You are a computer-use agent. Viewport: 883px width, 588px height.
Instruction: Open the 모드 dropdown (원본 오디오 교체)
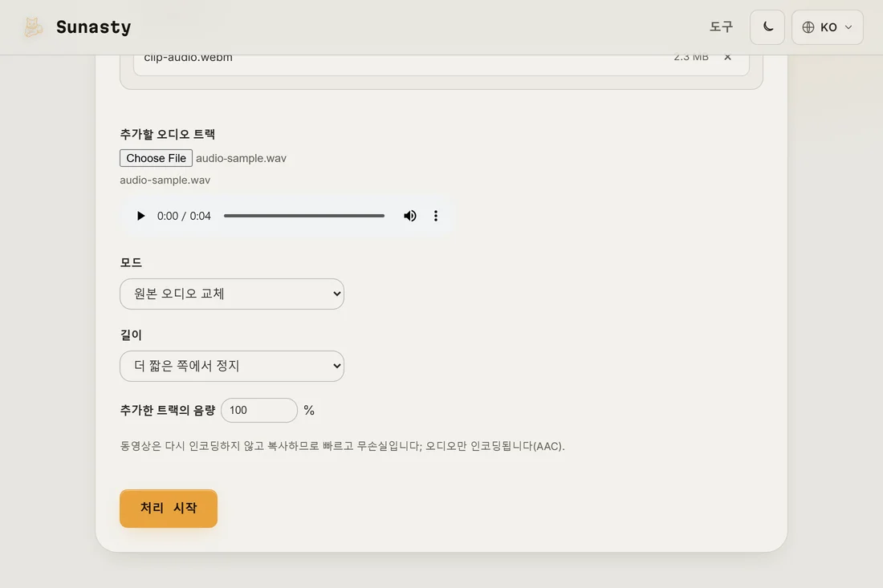pos(232,294)
